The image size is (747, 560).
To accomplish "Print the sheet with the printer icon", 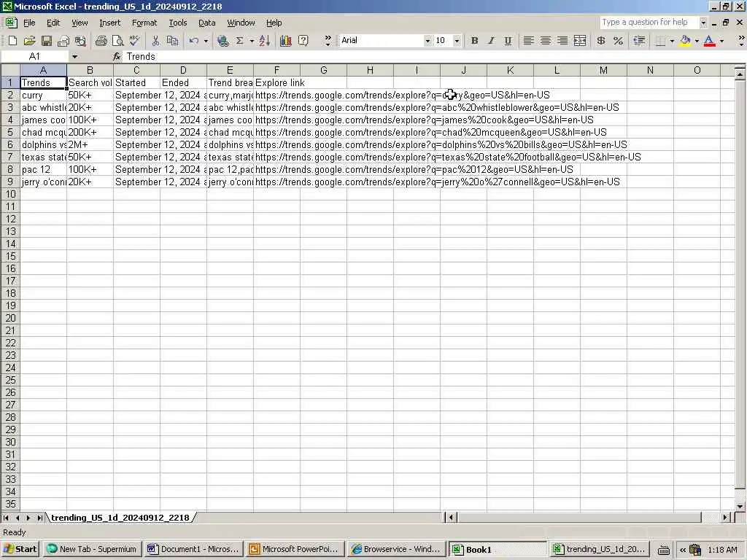I will pyautogui.click(x=101, y=41).
